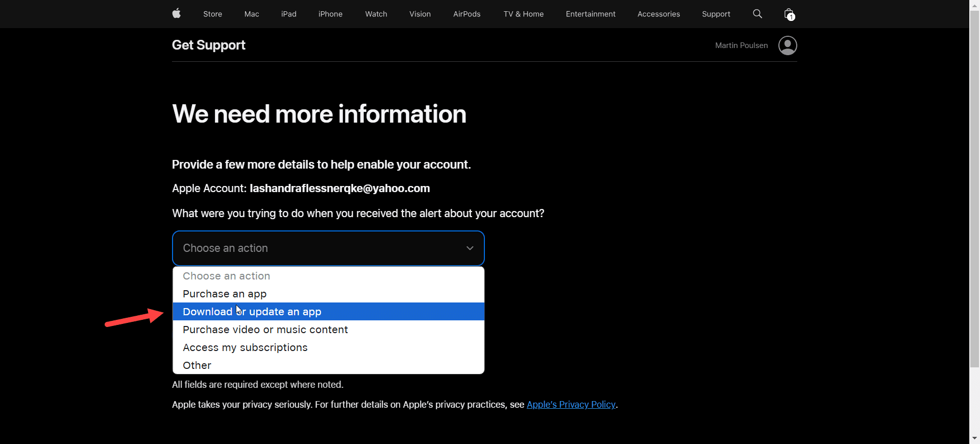Viewport: 980px width, 444px height.
Task: Open the shopping bag icon
Action: pos(789,14)
